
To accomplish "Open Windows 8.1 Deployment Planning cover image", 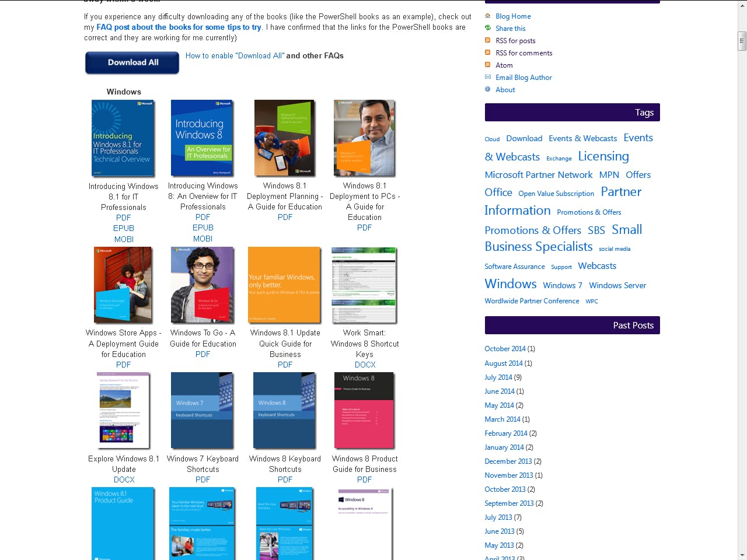I will 285,138.
